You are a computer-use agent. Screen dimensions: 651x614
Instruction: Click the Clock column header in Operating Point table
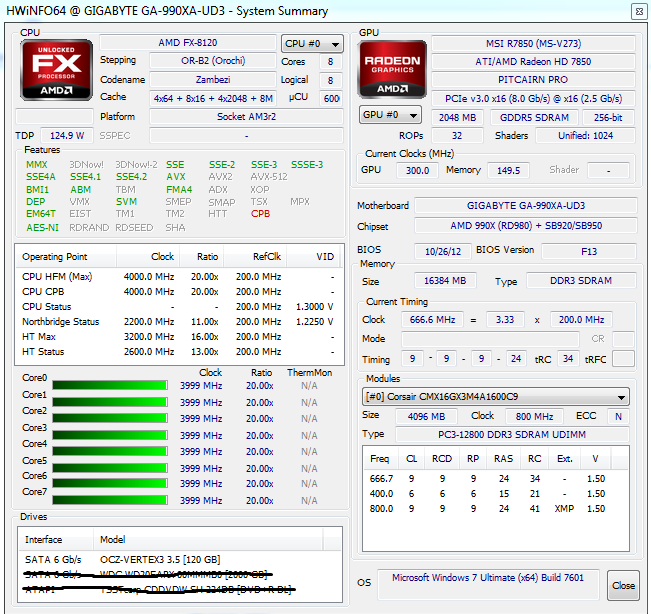[148, 257]
